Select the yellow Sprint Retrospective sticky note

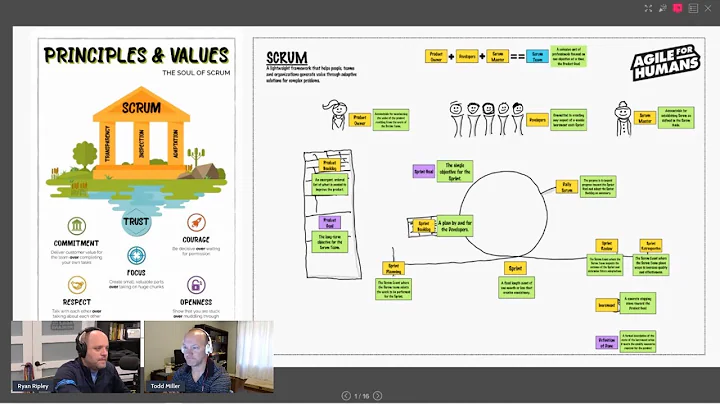pos(651,246)
